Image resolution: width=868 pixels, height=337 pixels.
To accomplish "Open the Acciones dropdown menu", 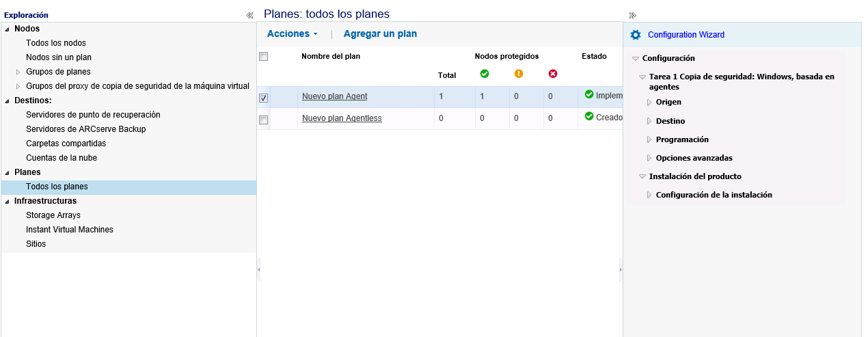I will (x=293, y=33).
